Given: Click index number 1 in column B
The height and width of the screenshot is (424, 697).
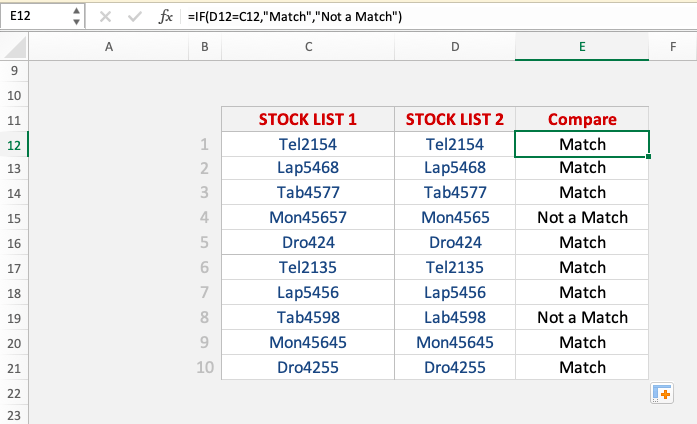Looking at the screenshot, I should (204, 144).
